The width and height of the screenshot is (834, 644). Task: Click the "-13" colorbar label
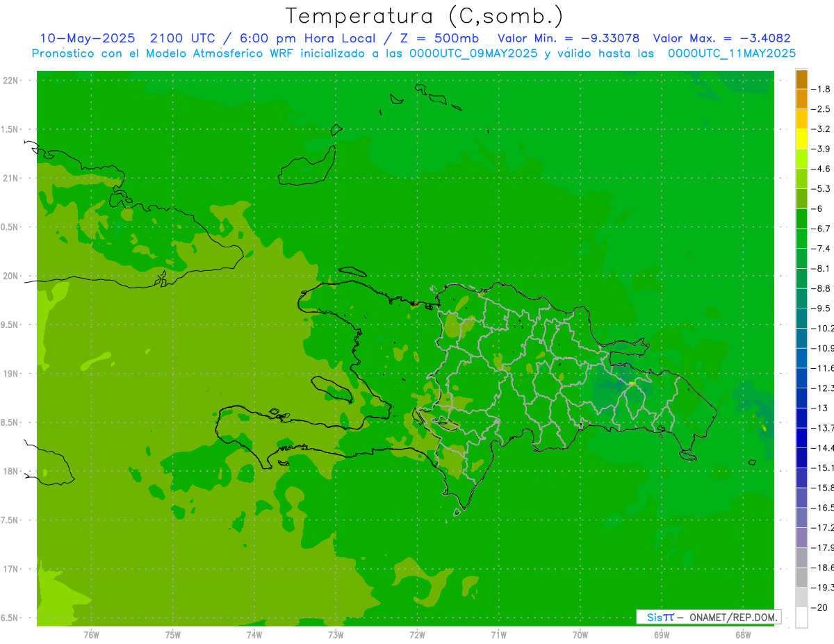[821, 408]
